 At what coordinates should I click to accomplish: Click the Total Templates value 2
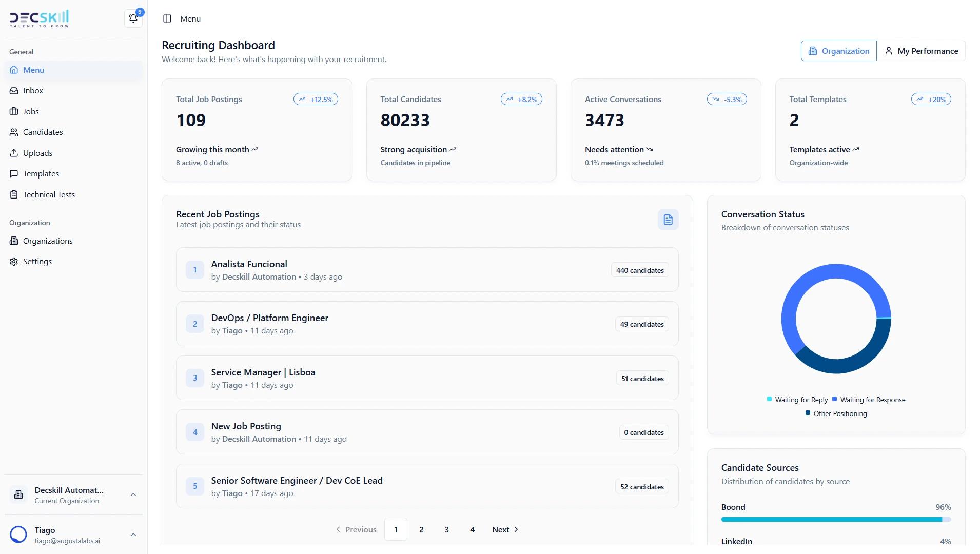click(x=794, y=120)
